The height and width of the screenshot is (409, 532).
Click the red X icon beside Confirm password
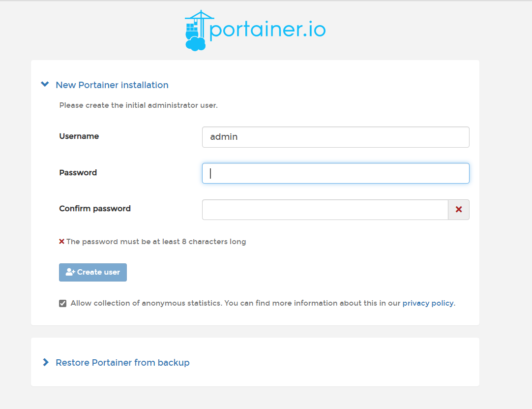click(x=459, y=210)
